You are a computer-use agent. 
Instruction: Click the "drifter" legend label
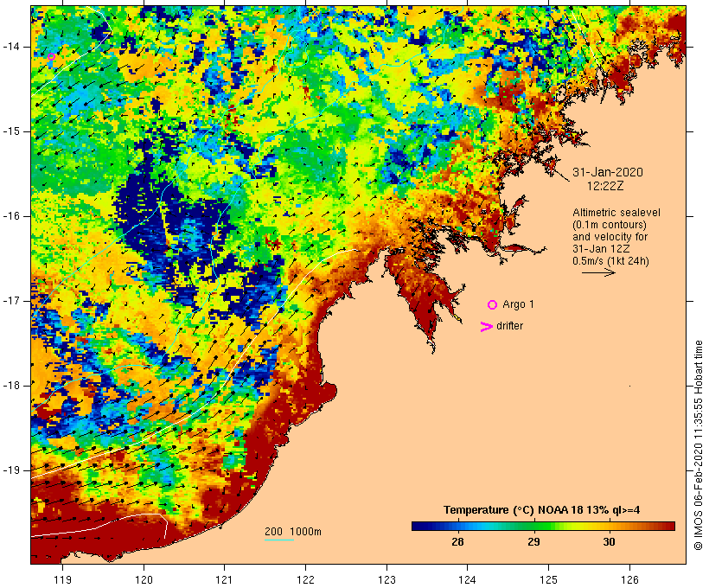[509, 326]
